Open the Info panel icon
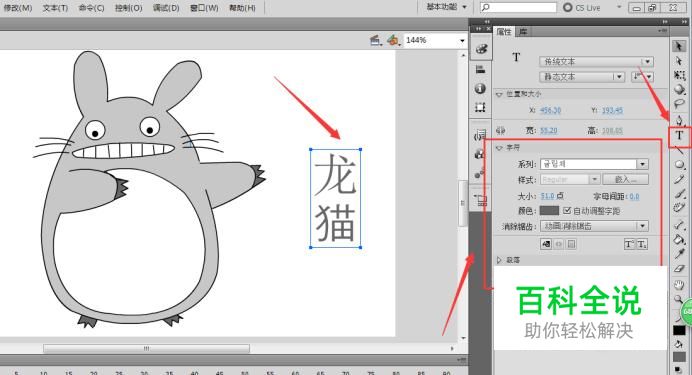The image size is (692, 375). coord(481,88)
